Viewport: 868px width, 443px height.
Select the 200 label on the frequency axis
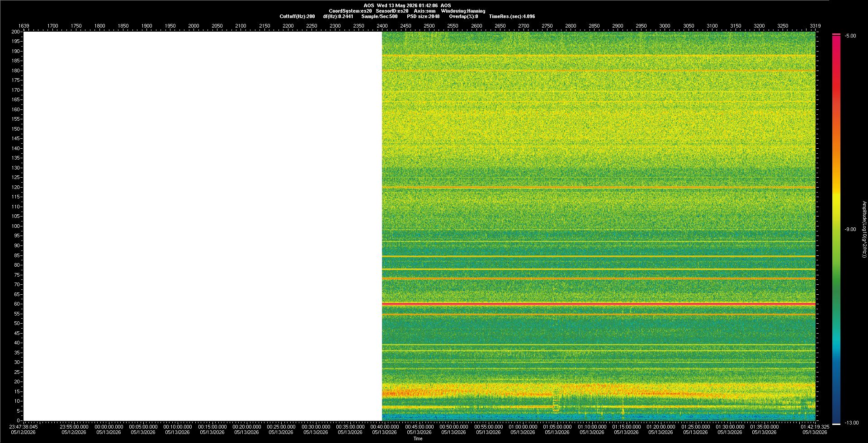(16, 32)
